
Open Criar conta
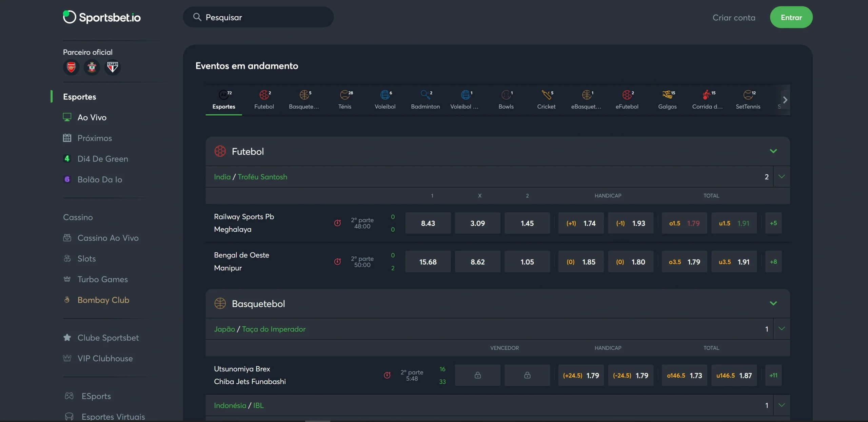(734, 18)
